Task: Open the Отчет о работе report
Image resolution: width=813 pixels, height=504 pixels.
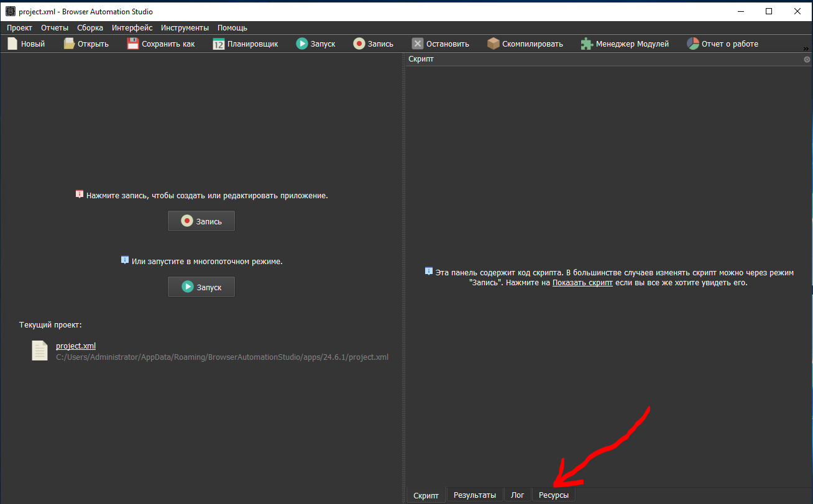Action: [x=722, y=44]
